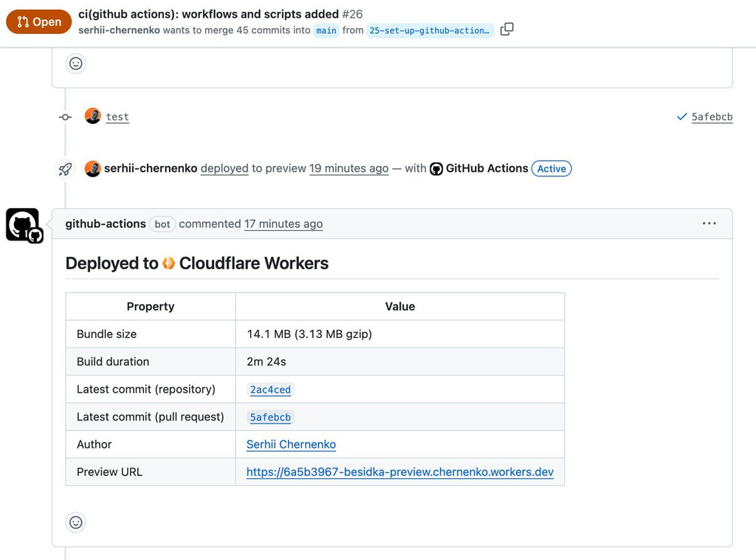Image resolution: width=756 pixels, height=560 pixels.
Task: Click "17 minutes ago" comment timestamp
Action: (x=283, y=224)
